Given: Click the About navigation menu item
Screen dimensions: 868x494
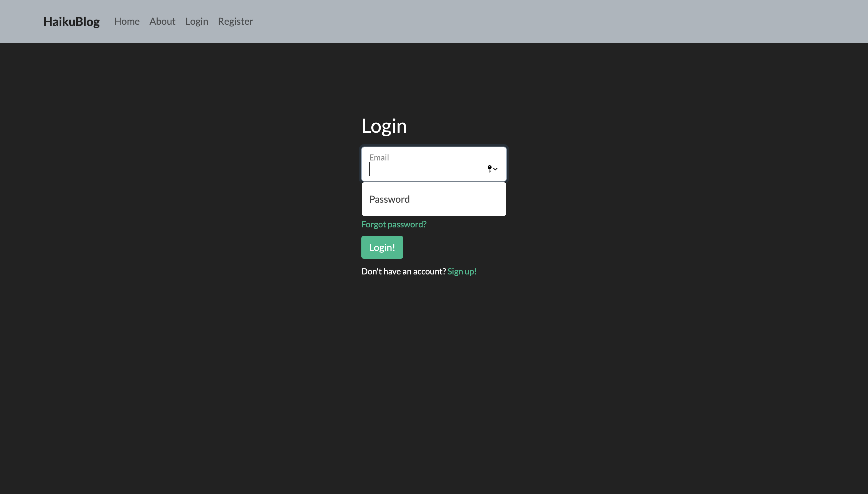Looking at the screenshot, I should [x=162, y=21].
